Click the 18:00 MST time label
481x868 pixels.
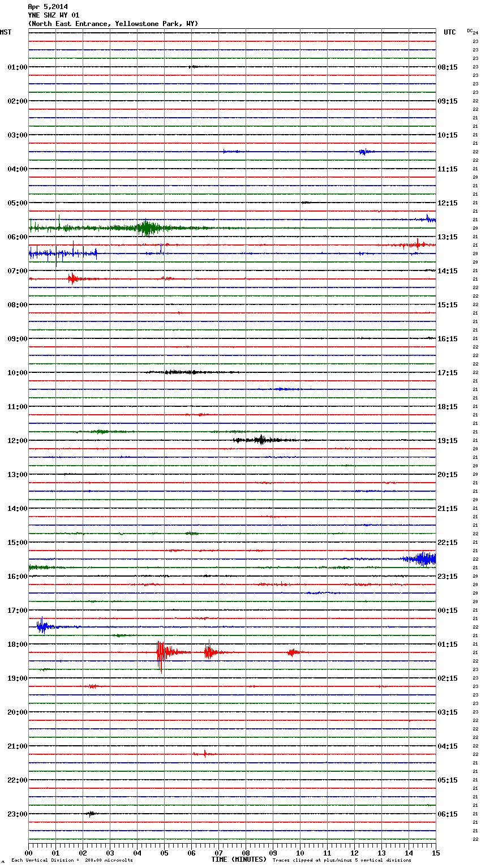pos(18,644)
